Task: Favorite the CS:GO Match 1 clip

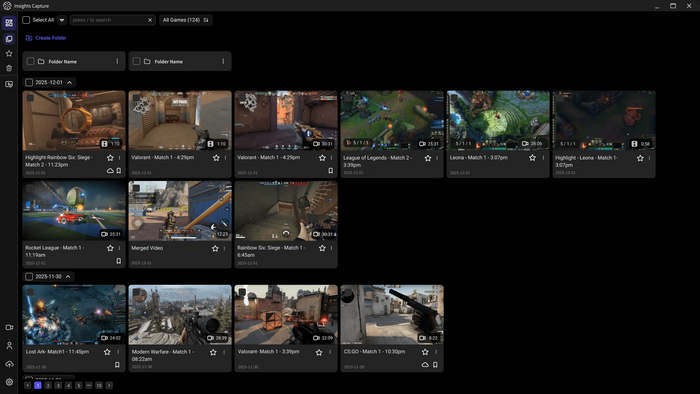Action: (x=425, y=352)
